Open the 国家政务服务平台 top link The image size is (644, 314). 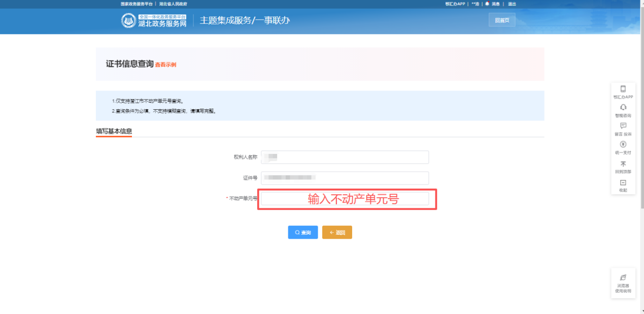point(136,4)
